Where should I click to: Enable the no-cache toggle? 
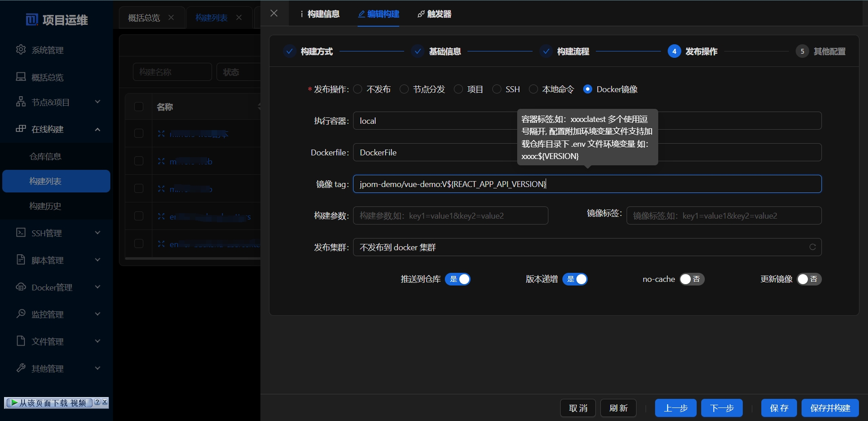692,279
